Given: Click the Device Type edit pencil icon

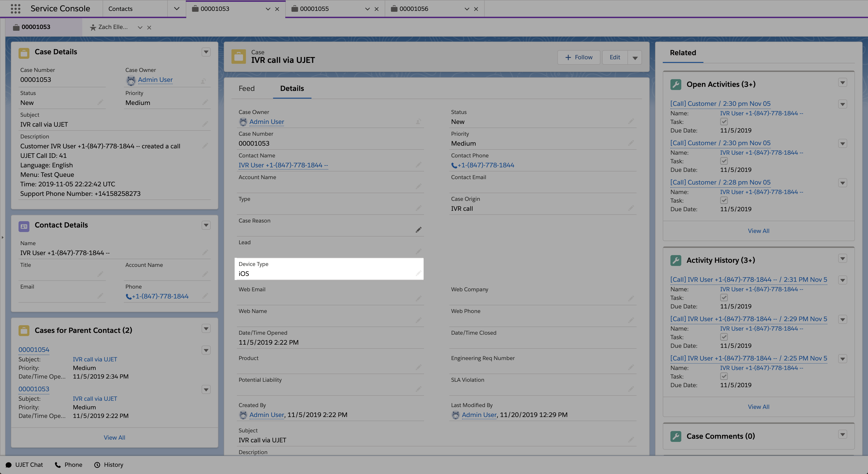Looking at the screenshot, I should pyautogui.click(x=418, y=273).
